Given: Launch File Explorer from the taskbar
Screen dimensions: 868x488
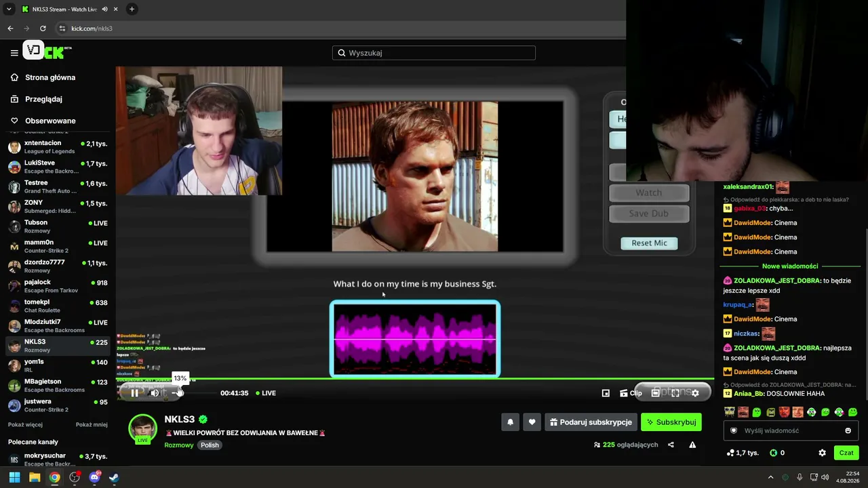Looking at the screenshot, I should click(x=35, y=477).
